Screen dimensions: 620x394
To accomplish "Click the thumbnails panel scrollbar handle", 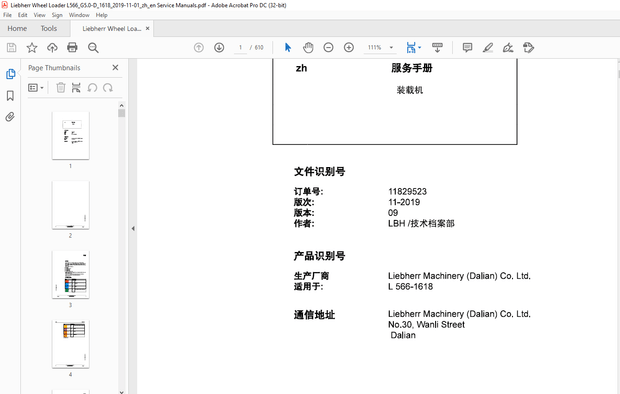I will coord(121,113).
